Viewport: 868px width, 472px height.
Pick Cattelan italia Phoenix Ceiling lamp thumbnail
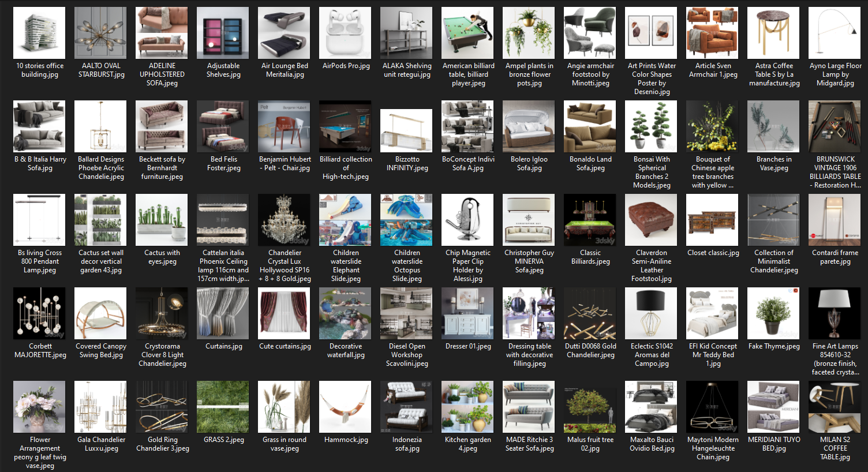click(x=223, y=220)
